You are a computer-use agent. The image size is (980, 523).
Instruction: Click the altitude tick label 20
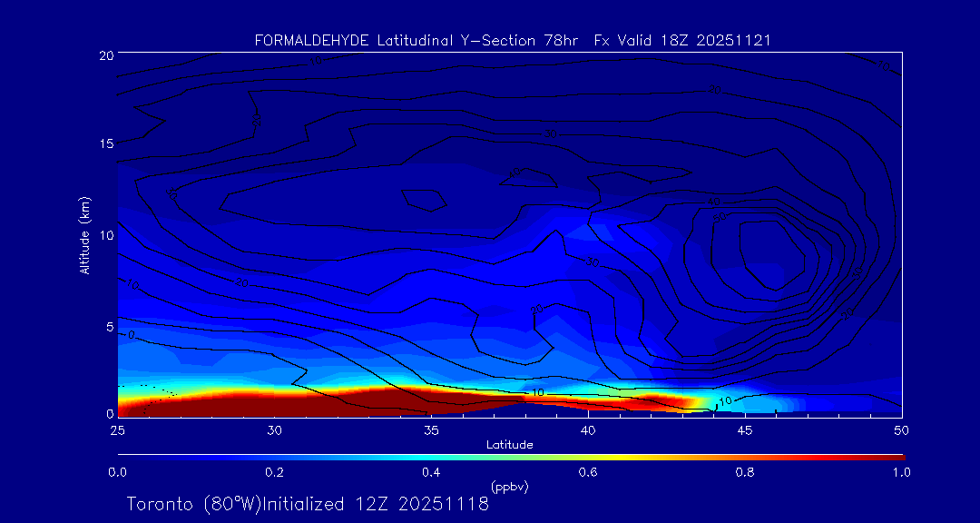(x=104, y=55)
